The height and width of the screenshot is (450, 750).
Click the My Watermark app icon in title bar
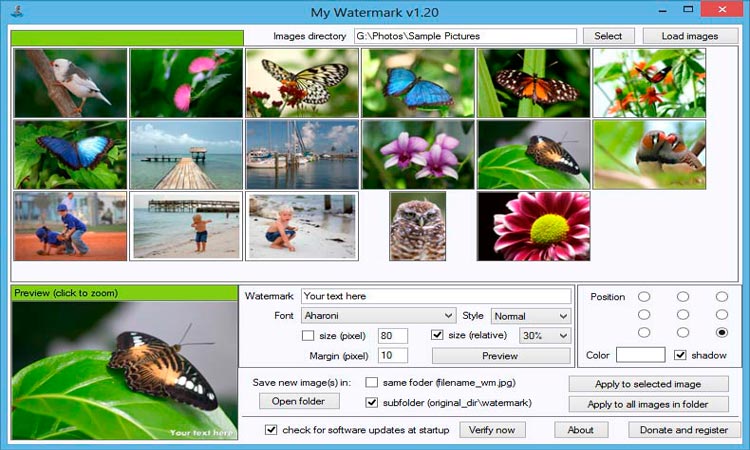pos(17,11)
